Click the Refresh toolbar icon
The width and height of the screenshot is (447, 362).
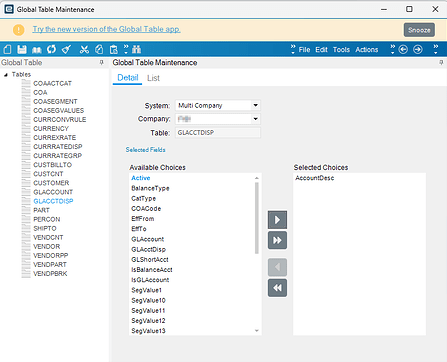(51, 50)
